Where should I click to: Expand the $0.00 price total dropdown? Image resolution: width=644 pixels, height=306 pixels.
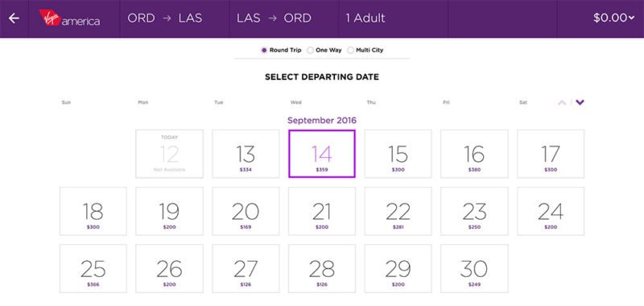(614, 19)
